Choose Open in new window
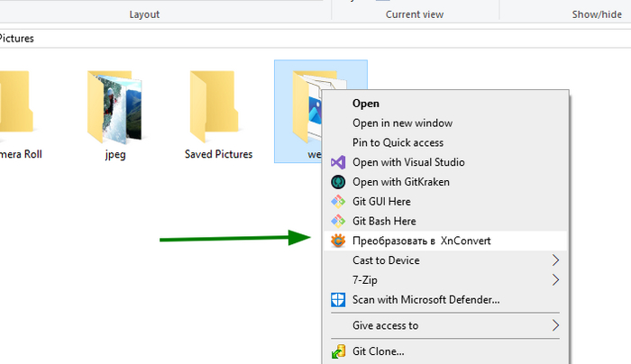 point(402,123)
